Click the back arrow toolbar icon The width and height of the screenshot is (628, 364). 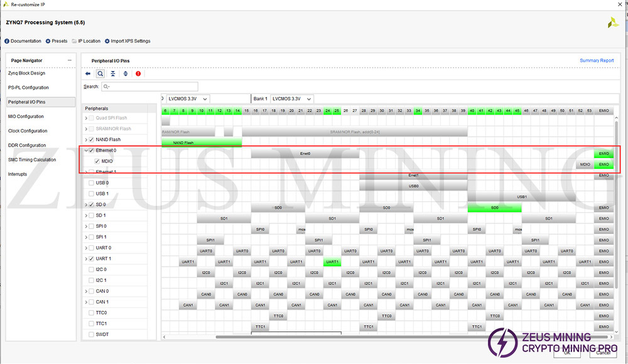[x=88, y=73]
